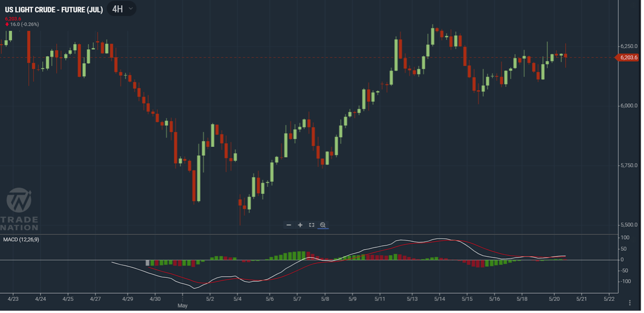Viewport: 644px width, 313px height.
Task: Click the fit-to-screen expand icon
Action: (311, 225)
